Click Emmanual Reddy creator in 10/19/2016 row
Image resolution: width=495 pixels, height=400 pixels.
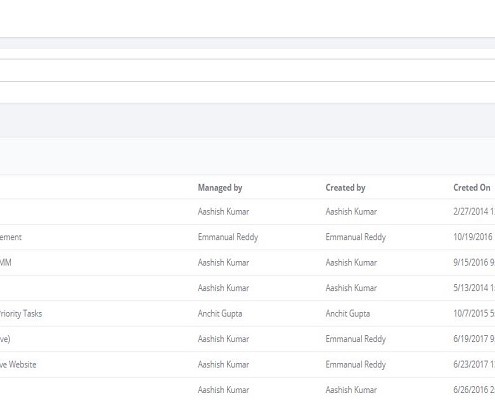coord(356,237)
